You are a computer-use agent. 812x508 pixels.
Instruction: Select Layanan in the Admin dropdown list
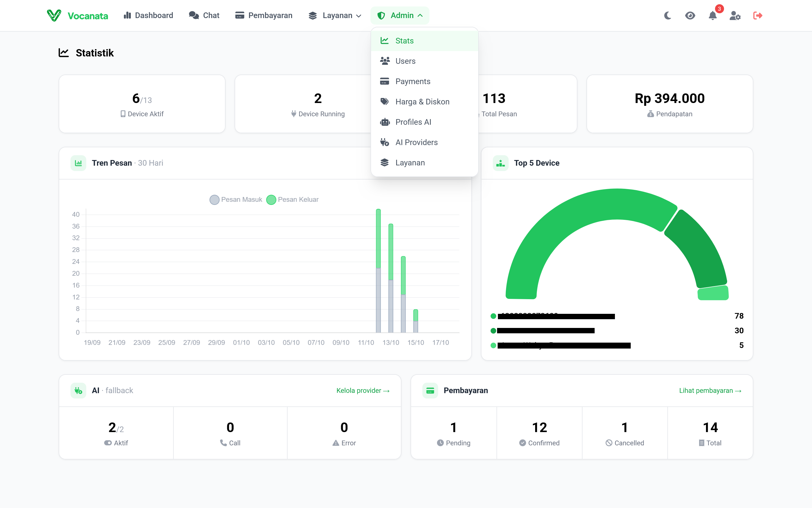pos(424,163)
